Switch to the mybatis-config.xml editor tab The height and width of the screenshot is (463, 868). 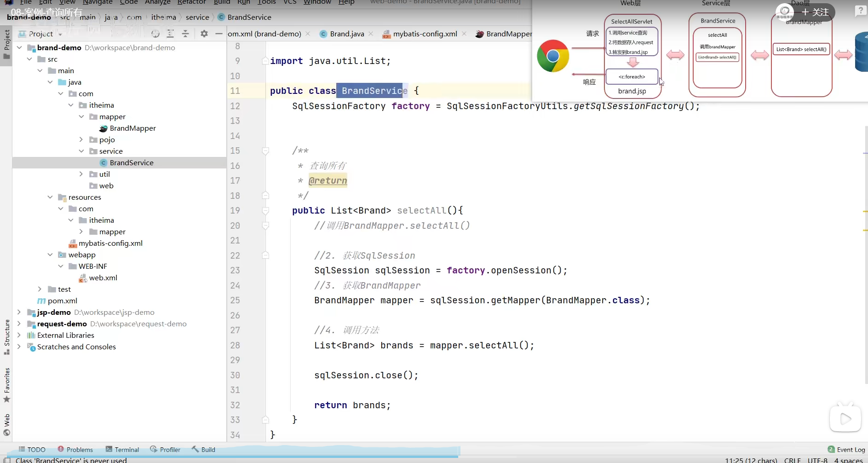[x=425, y=34]
